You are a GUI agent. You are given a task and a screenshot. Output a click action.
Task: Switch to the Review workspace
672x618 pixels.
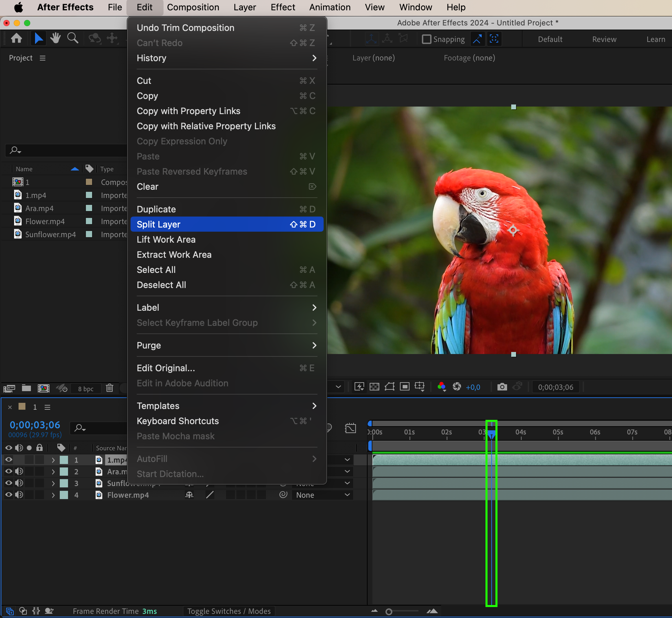tap(604, 39)
